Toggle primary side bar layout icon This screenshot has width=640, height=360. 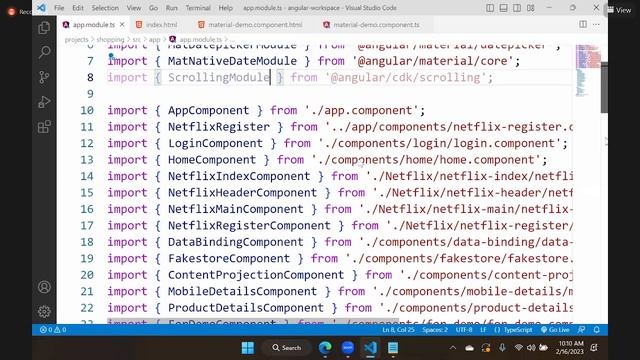point(490,8)
